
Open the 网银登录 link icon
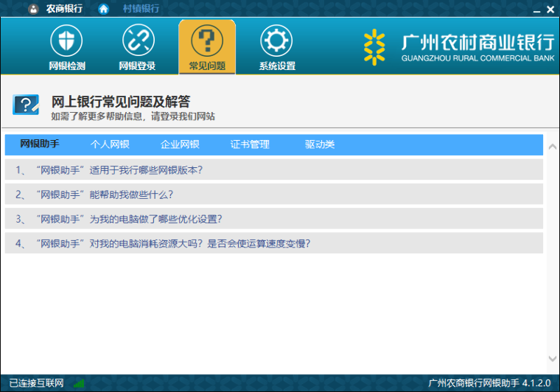(x=139, y=41)
